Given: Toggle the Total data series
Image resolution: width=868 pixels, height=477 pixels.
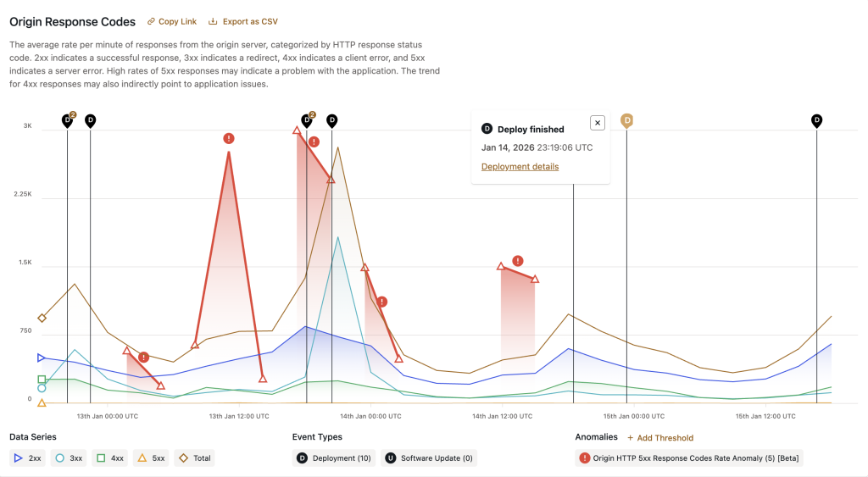Looking at the screenshot, I should (x=193, y=458).
